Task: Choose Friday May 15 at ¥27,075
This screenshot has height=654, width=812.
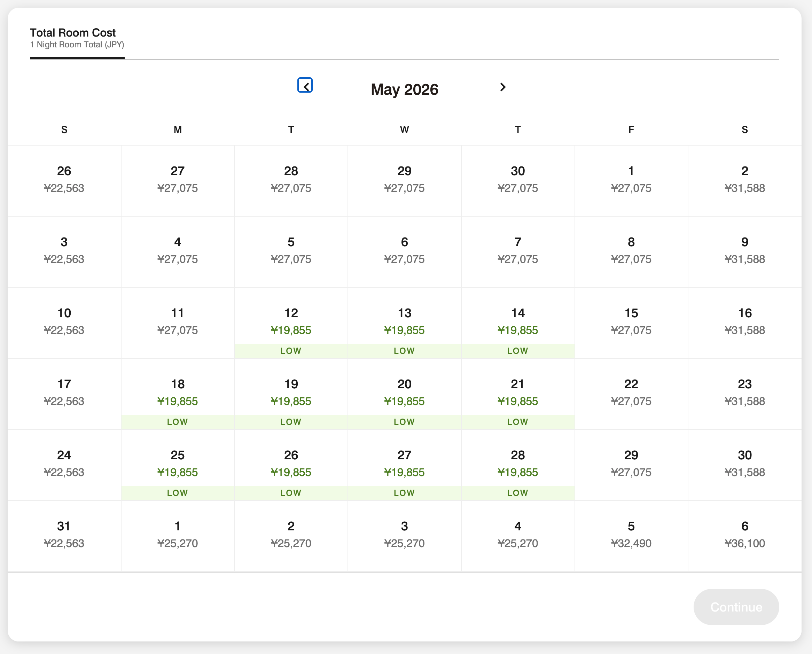Action: (x=631, y=322)
